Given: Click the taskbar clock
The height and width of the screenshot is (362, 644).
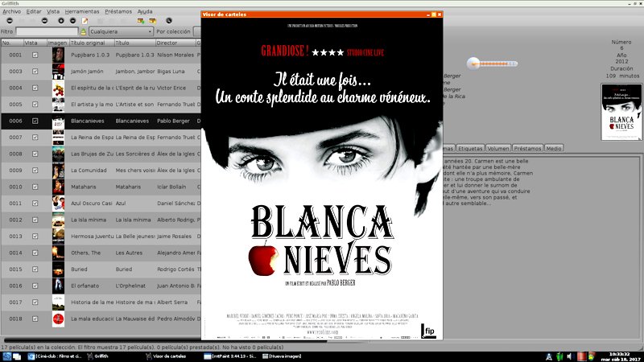Looking at the screenshot, I should 619,356.
